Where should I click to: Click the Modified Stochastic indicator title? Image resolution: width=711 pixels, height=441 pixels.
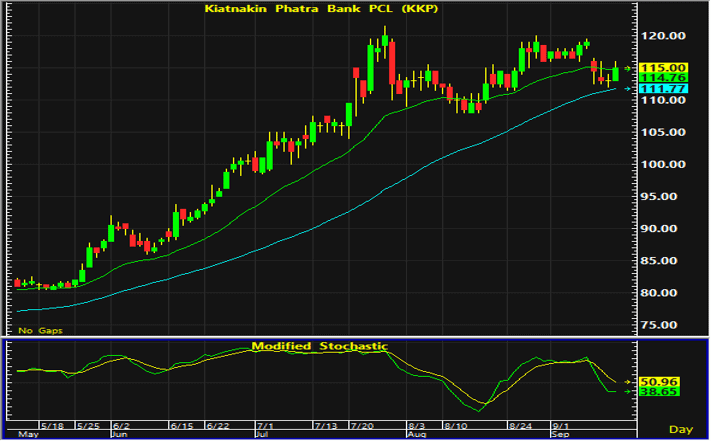point(319,346)
